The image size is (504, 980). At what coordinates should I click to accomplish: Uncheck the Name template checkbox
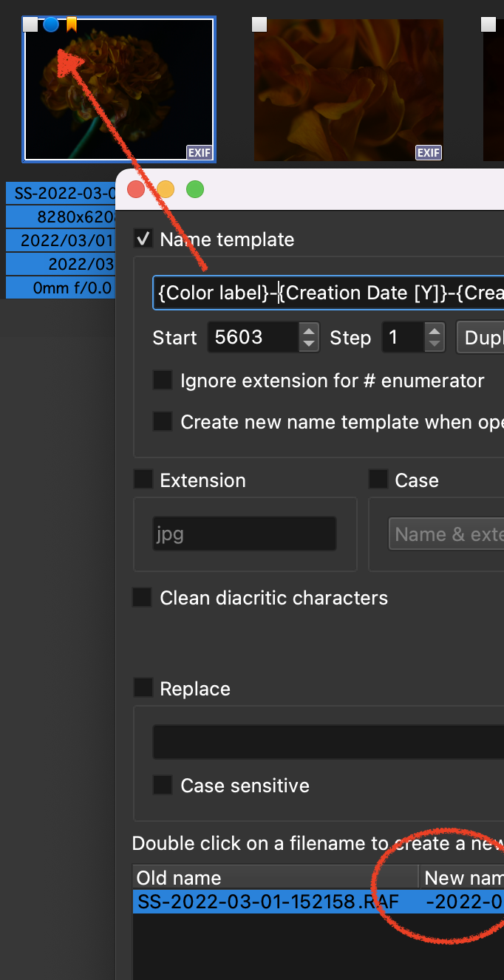(x=143, y=239)
